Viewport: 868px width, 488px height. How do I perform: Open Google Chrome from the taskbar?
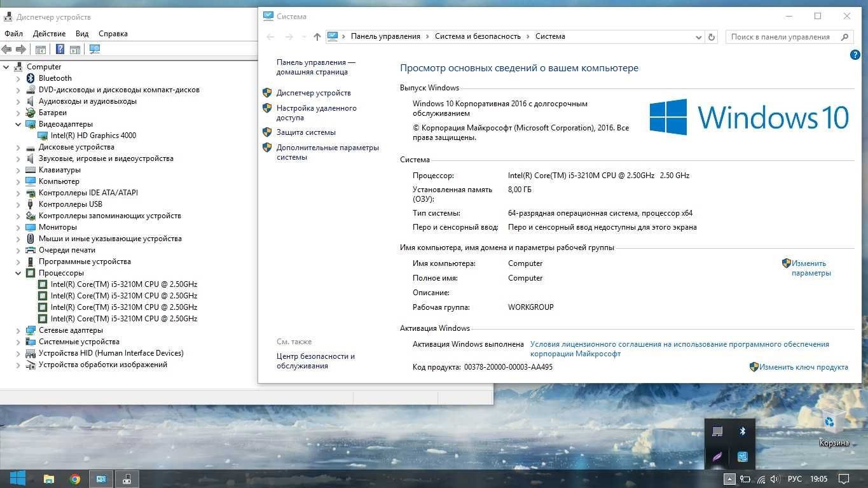(x=75, y=479)
